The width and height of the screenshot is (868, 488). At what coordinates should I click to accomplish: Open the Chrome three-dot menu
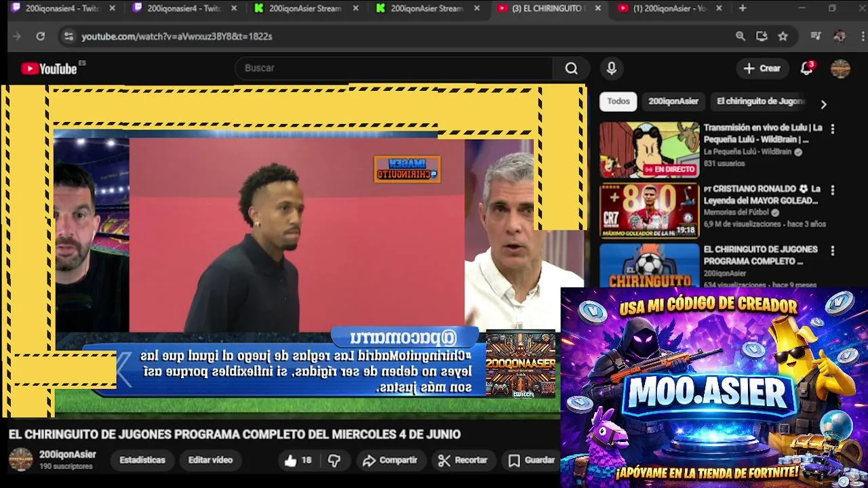click(861, 37)
